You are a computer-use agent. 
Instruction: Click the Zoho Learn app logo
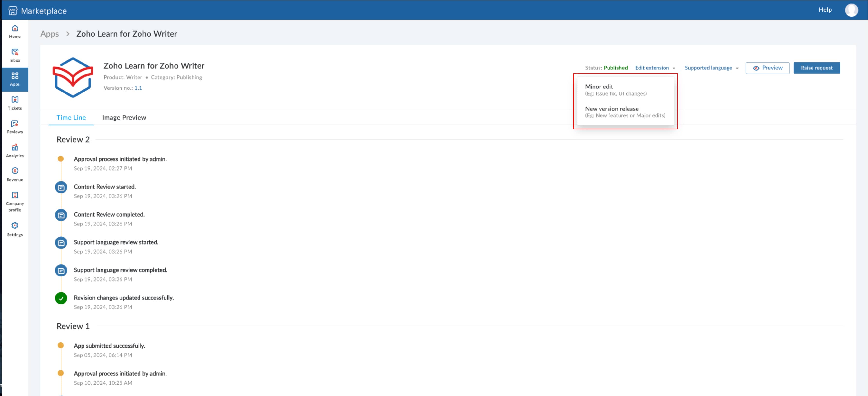click(x=73, y=77)
